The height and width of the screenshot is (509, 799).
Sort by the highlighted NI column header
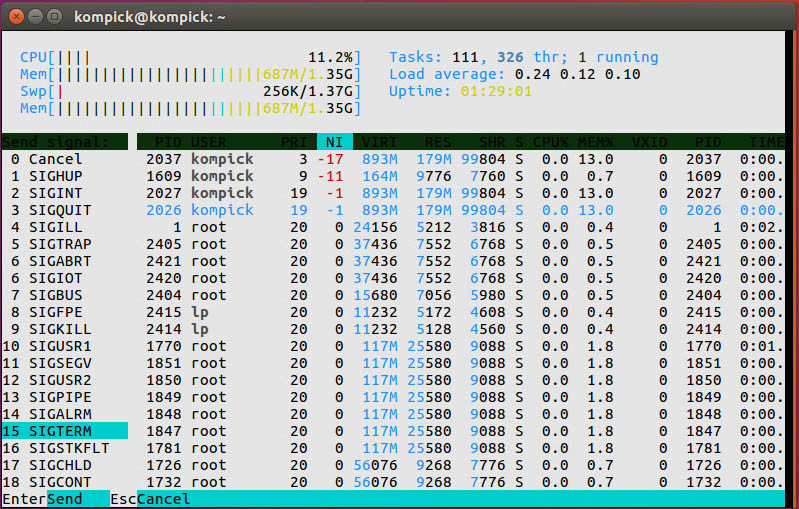(334, 142)
